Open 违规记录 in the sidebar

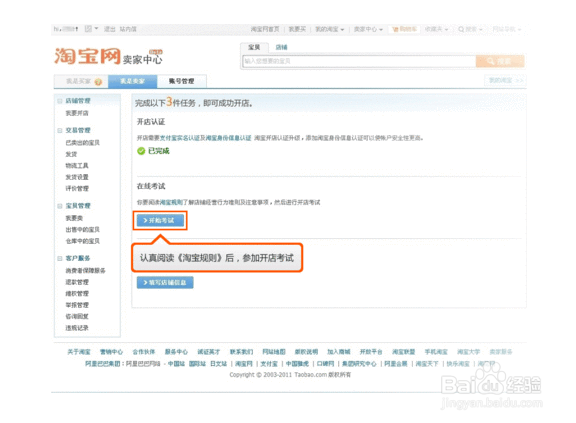tap(77, 328)
